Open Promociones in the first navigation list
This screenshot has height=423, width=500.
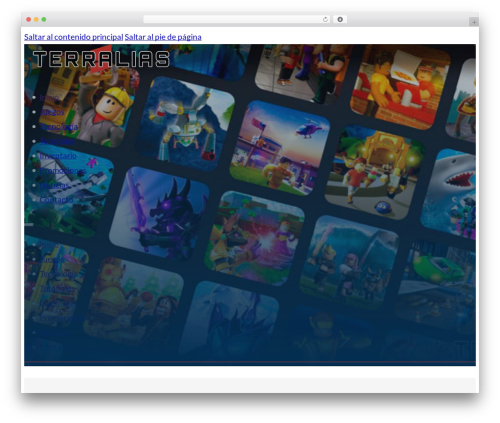click(x=63, y=171)
